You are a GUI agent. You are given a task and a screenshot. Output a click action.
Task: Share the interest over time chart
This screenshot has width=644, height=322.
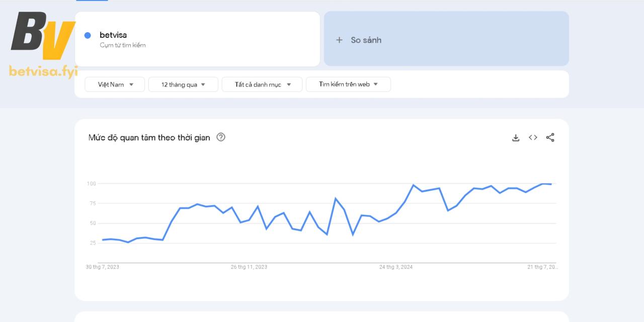550,137
